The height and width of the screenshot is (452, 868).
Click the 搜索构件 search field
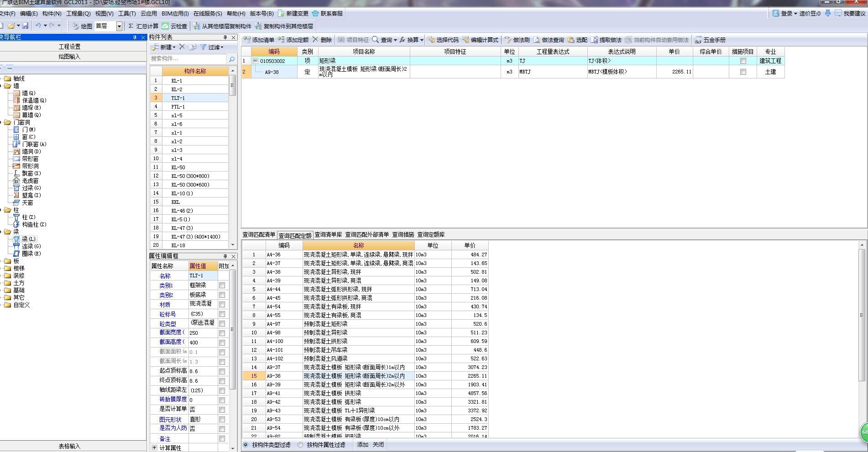click(x=188, y=59)
